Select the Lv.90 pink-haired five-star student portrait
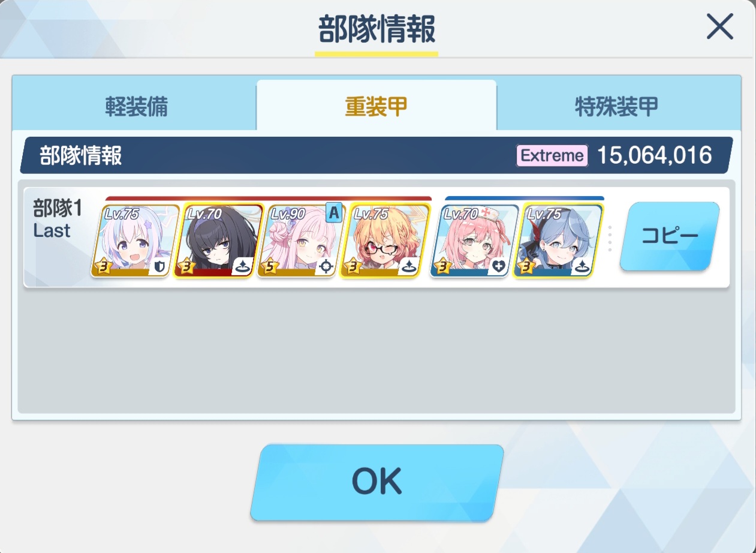This screenshot has width=756, height=553. [x=302, y=241]
